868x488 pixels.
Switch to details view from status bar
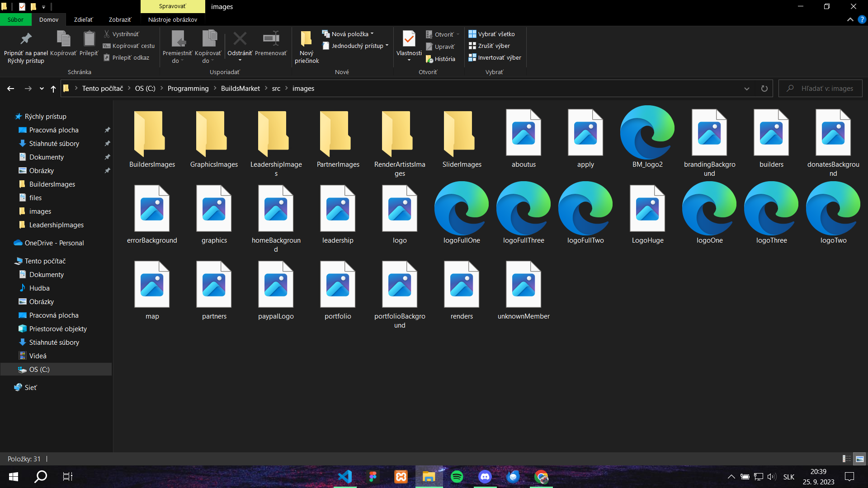[x=846, y=459]
